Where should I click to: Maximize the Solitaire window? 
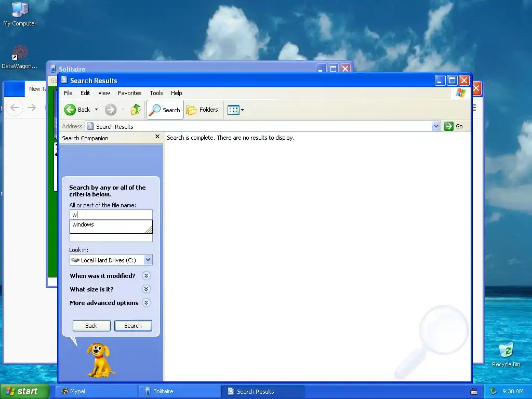(x=333, y=69)
